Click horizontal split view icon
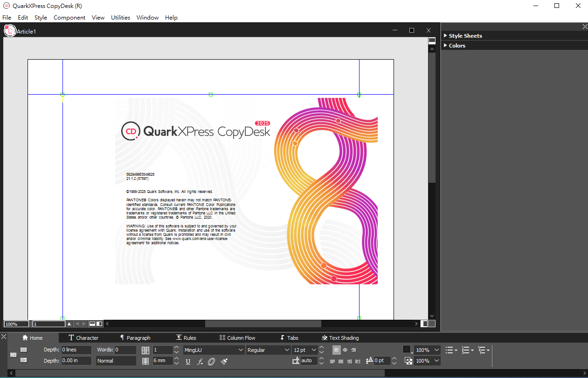This screenshot has width=588, height=378. click(92, 323)
